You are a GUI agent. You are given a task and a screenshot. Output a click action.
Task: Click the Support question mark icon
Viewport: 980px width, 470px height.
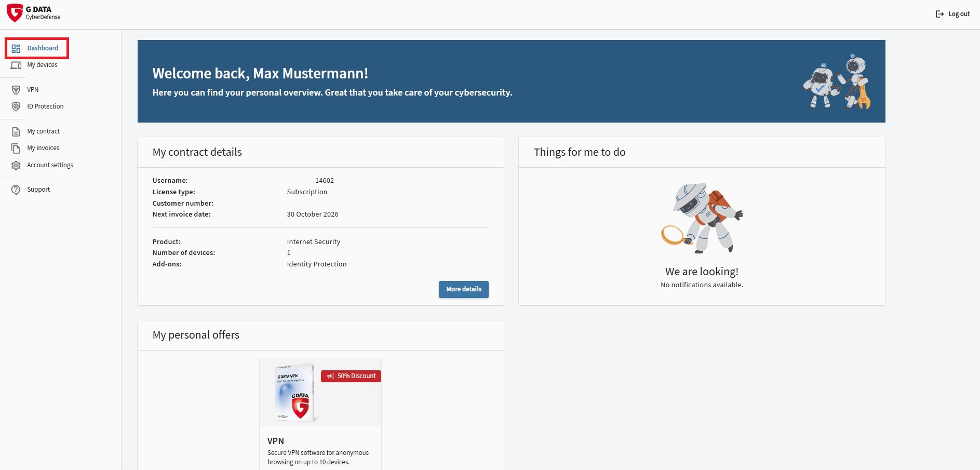[x=16, y=190]
